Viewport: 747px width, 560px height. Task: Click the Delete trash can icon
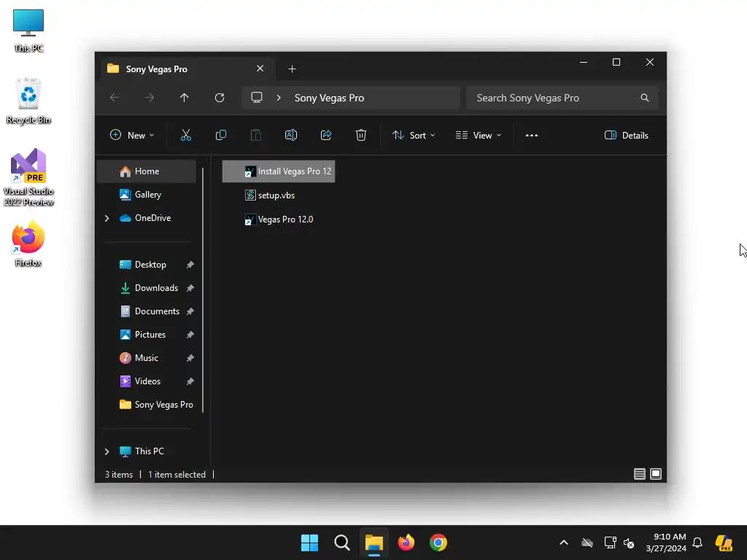click(x=361, y=135)
